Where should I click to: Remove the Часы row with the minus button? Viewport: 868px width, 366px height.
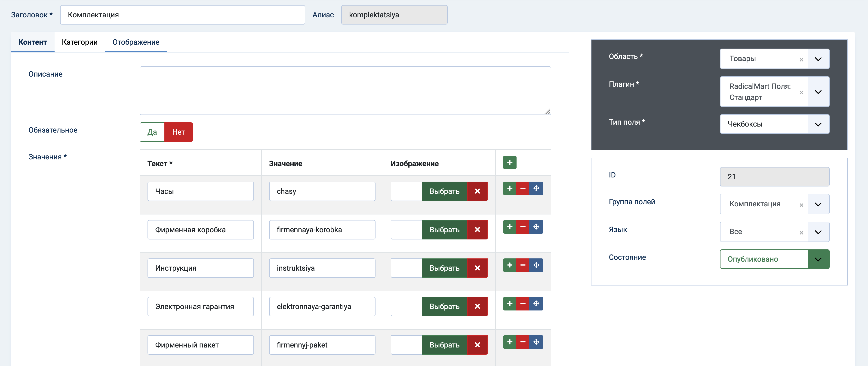(523, 188)
